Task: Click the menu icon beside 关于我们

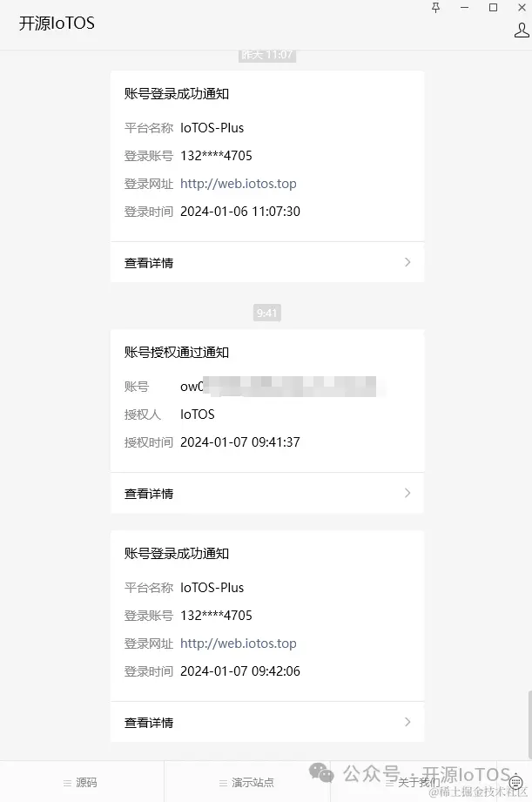Action: [x=391, y=782]
